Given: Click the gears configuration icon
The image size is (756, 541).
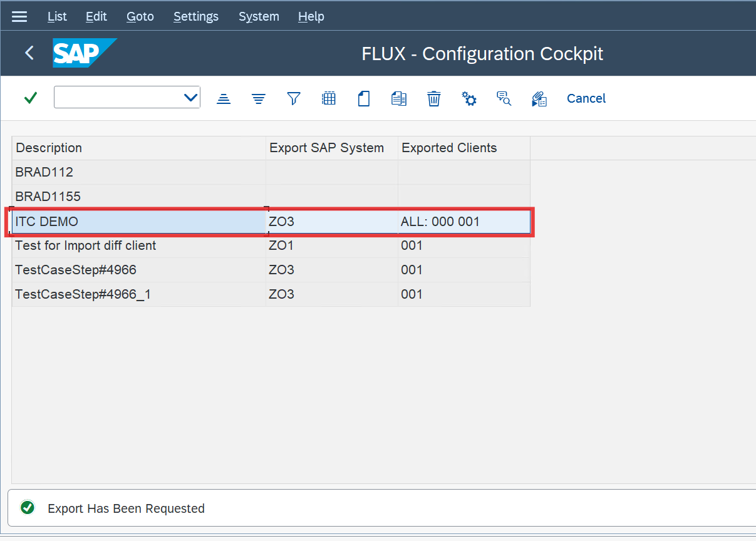Looking at the screenshot, I should tap(469, 98).
